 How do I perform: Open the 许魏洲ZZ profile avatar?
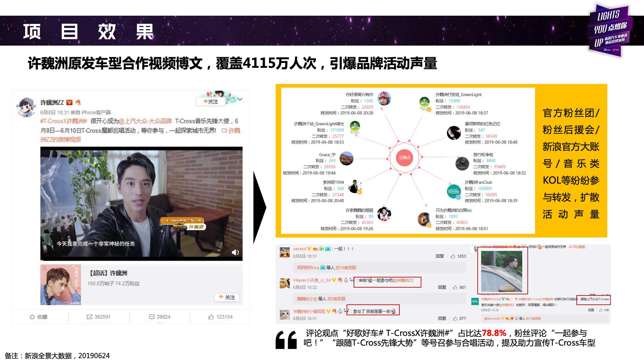click(26, 107)
